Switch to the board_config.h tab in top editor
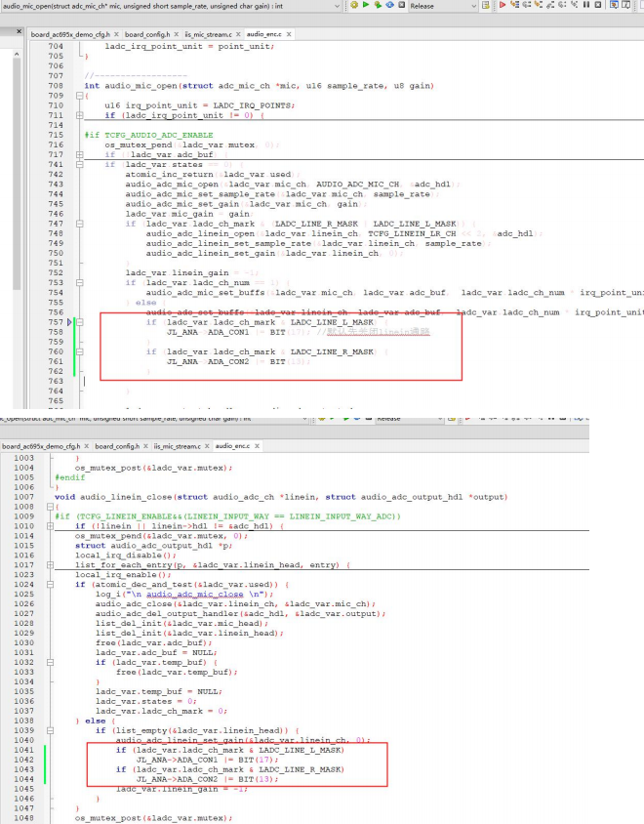 [x=147, y=34]
